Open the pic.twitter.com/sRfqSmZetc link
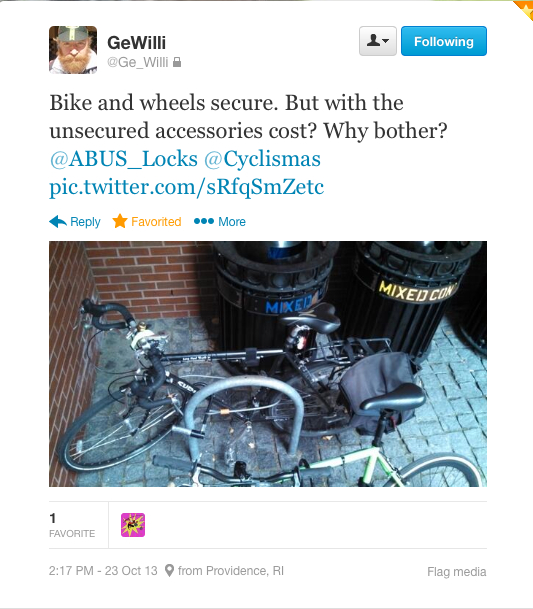Image resolution: width=533 pixels, height=609 pixels. tap(186, 187)
